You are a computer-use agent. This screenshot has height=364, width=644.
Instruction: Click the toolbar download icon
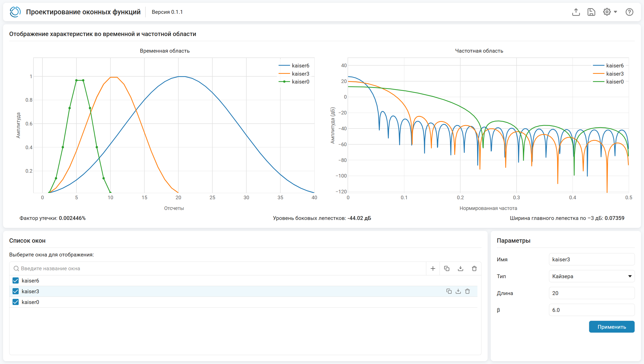click(x=461, y=268)
